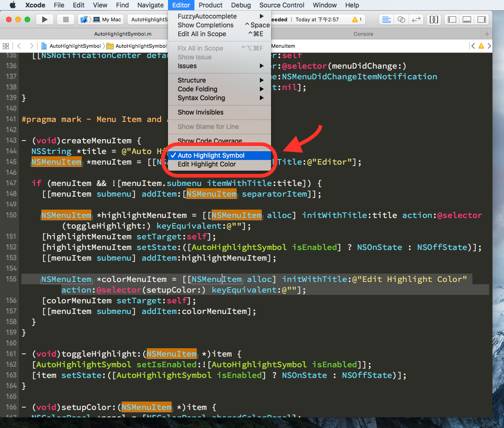Click the Run (play) button
Viewport: 504px width, 428px height.
45,19
